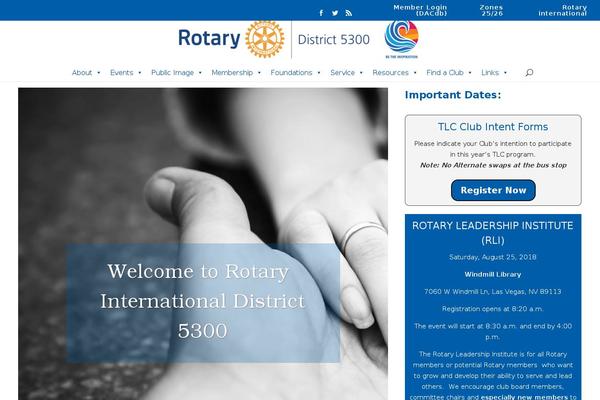Open the Zones 25/26 link

492,10
